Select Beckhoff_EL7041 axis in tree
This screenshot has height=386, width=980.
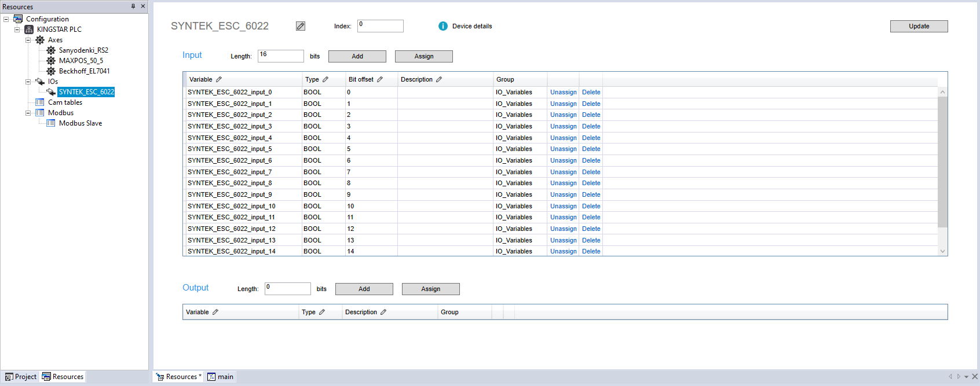tap(84, 71)
